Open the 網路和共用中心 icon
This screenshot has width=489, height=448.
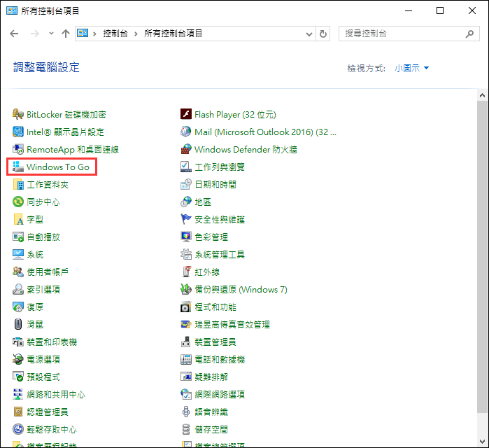[x=17, y=394]
